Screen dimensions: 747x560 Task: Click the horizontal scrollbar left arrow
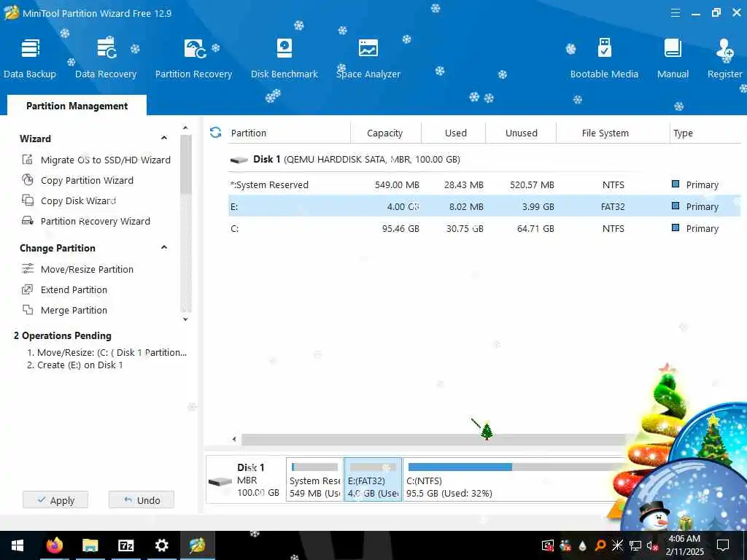coord(234,439)
